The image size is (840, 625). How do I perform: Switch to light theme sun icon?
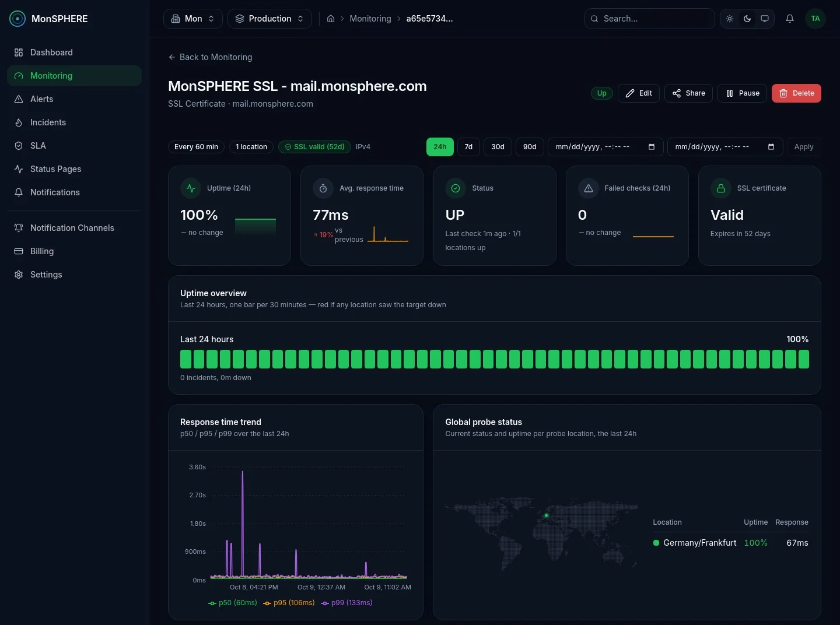tap(730, 19)
